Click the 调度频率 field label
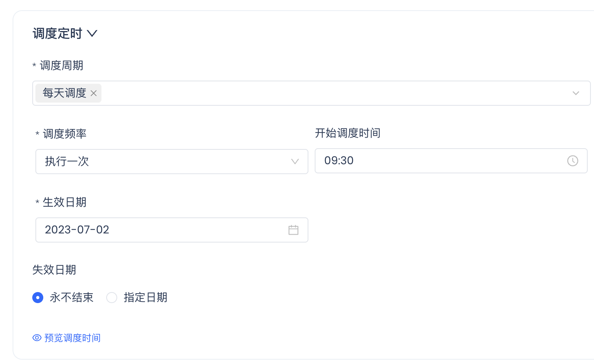The width and height of the screenshot is (594, 364). (65, 134)
